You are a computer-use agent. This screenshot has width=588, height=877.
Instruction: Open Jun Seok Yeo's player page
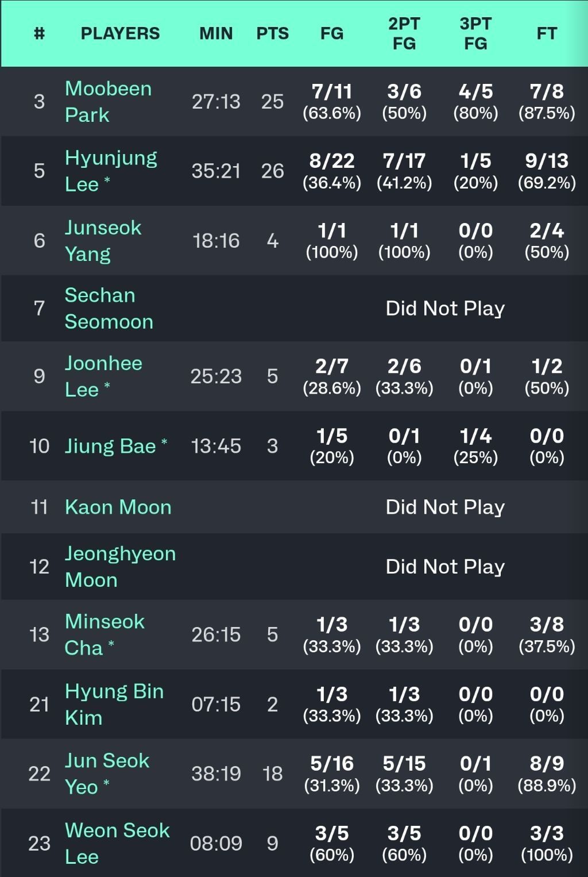tap(107, 774)
